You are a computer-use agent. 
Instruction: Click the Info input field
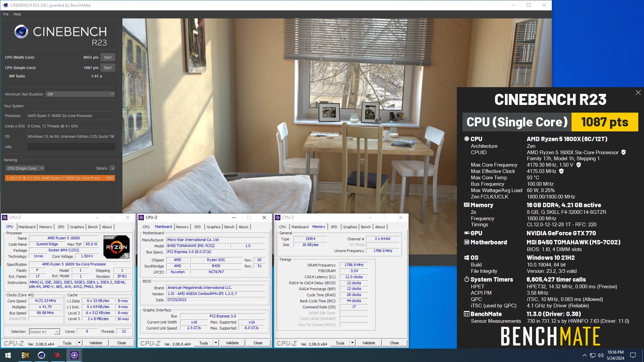click(71, 147)
